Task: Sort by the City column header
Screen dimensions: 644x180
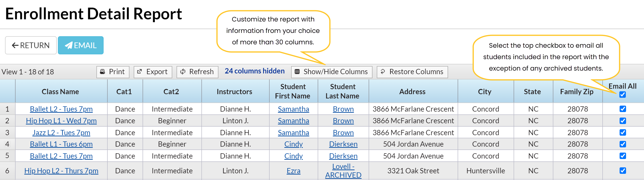Action: click(x=484, y=92)
